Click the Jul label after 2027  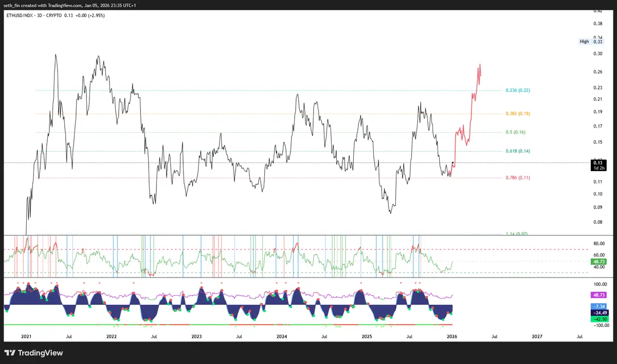(x=579, y=337)
